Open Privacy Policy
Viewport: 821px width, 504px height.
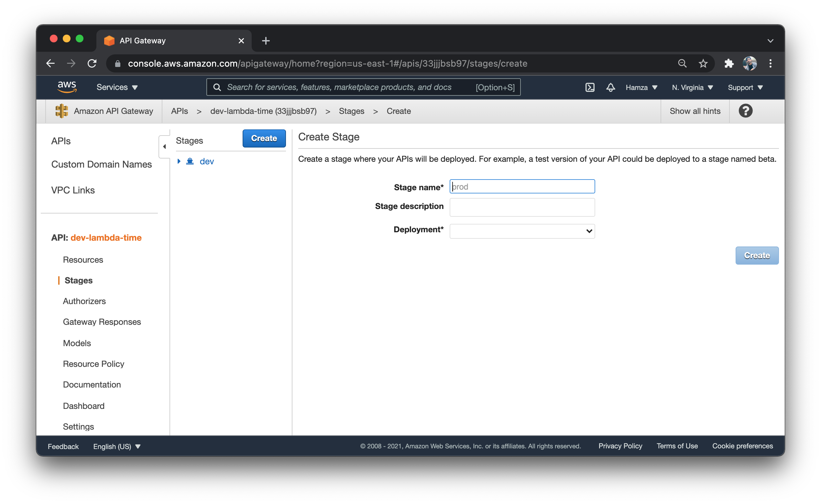(x=620, y=446)
